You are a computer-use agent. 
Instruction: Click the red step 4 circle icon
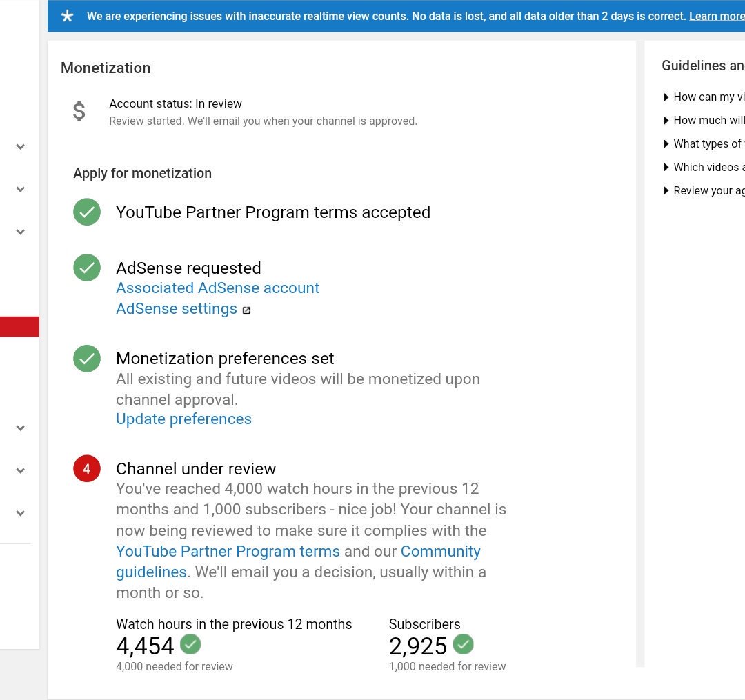click(x=87, y=469)
